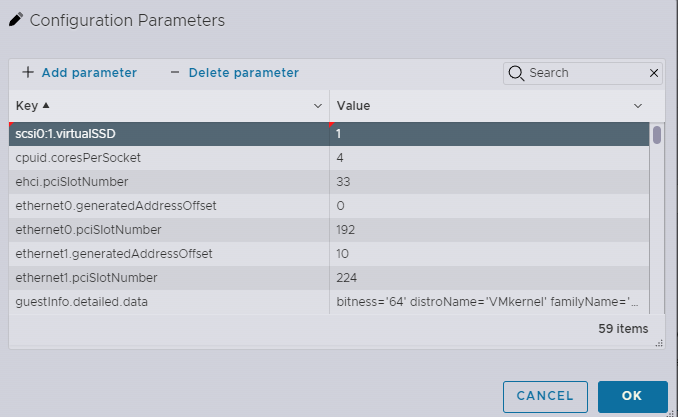
Task: Click the pencil edit icon beside the title
Action: (x=16, y=20)
